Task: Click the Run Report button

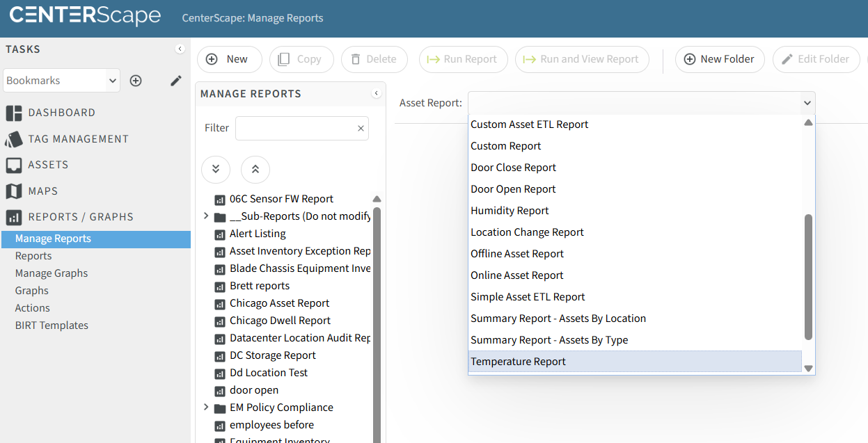Action: 464,59
